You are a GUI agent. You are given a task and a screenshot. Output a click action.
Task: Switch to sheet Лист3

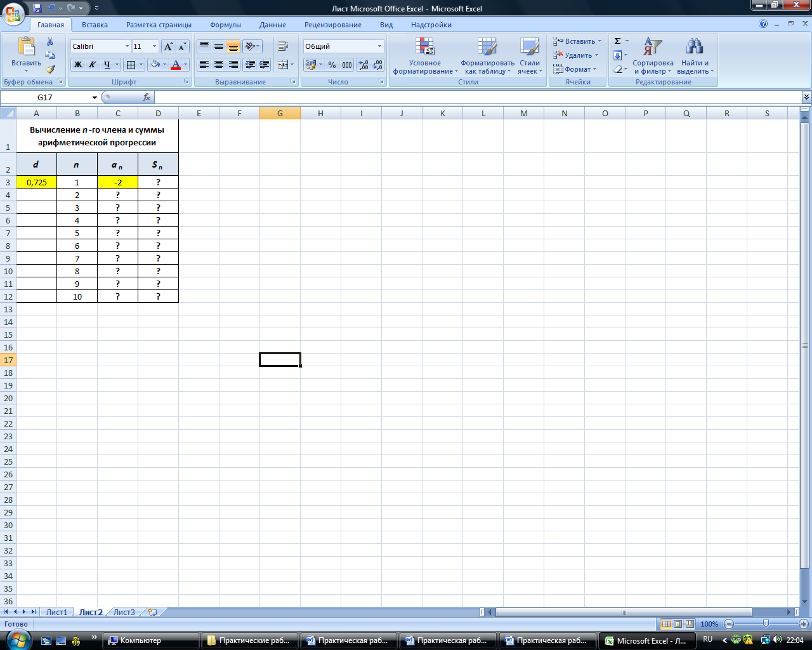coord(124,613)
